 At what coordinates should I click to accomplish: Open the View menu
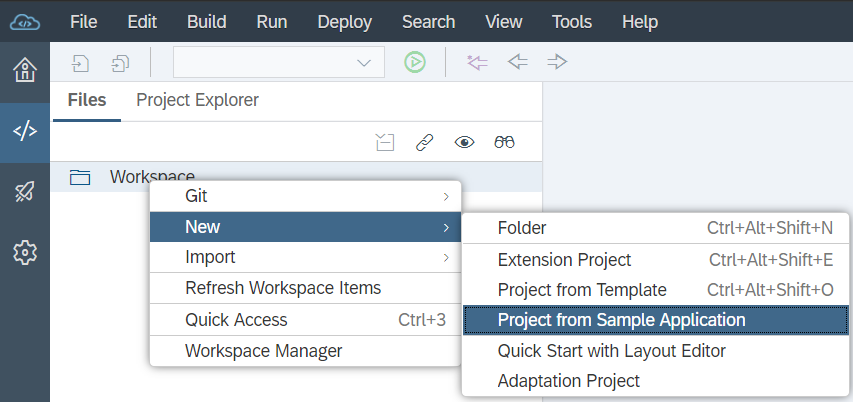[x=504, y=22]
